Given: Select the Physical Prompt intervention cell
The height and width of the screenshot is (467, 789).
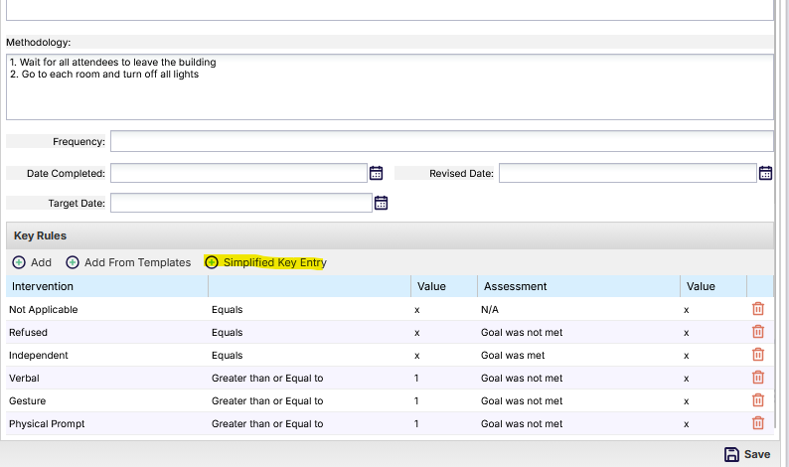Looking at the screenshot, I should click(x=47, y=424).
